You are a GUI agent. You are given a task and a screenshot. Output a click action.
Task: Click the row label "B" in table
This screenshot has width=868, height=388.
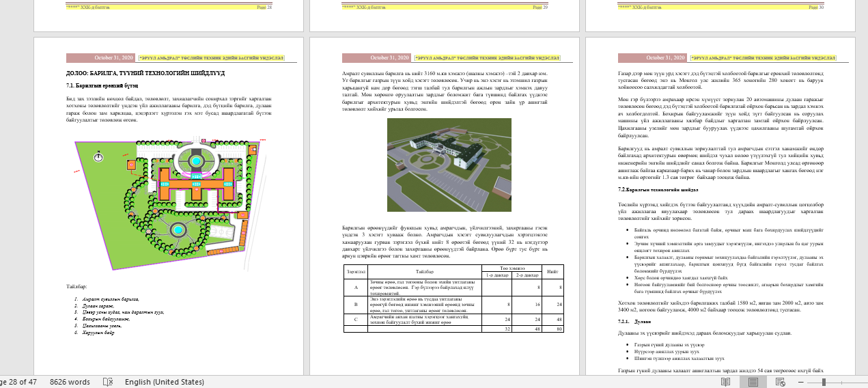(355, 305)
